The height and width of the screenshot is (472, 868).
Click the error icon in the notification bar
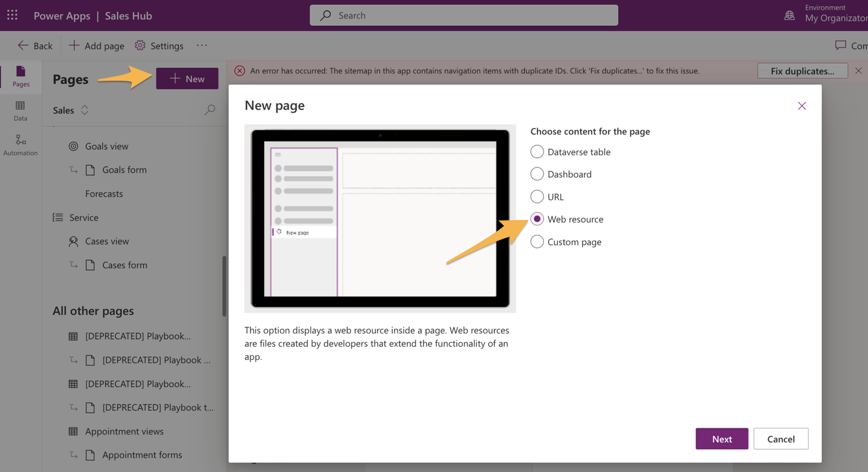(239, 71)
